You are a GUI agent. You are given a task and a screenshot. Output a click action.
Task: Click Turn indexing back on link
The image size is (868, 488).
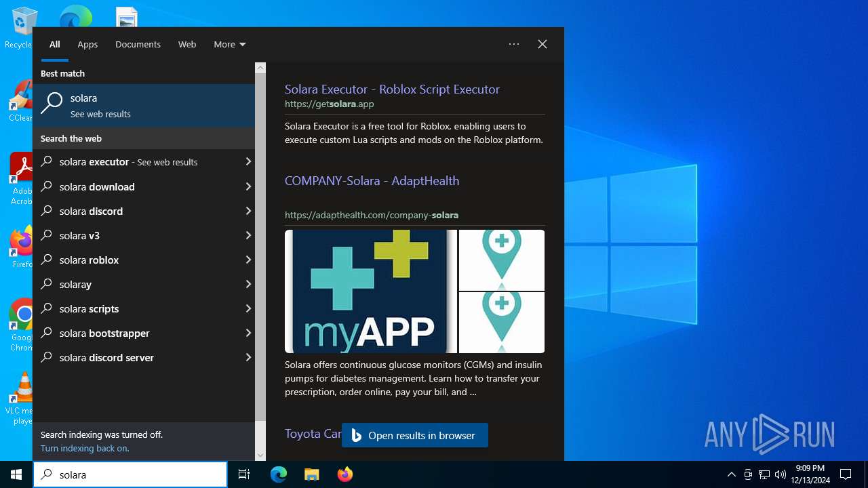pyautogui.click(x=85, y=448)
